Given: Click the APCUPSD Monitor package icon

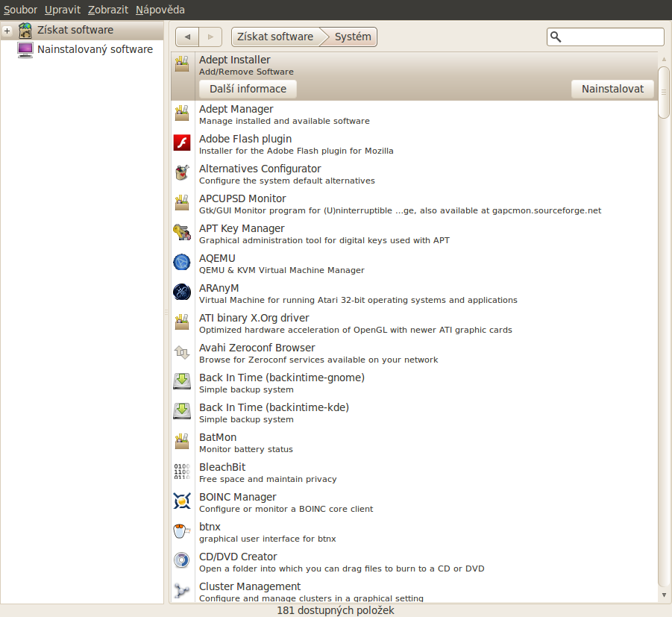Looking at the screenshot, I should point(182,203).
